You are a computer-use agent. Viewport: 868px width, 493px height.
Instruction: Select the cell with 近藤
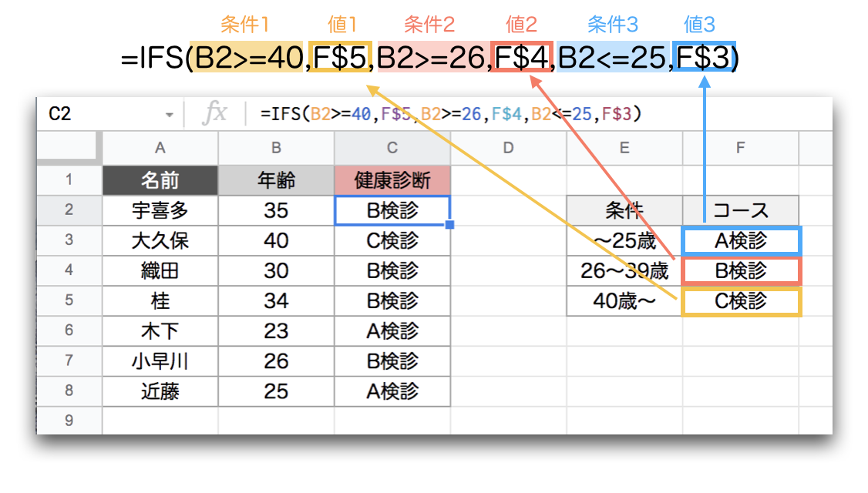coord(160,391)
